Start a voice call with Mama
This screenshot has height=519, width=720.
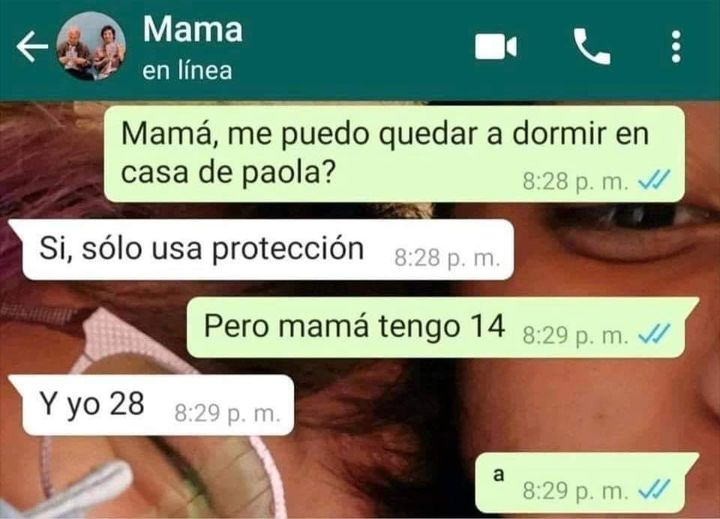click(x=592, y=46)
